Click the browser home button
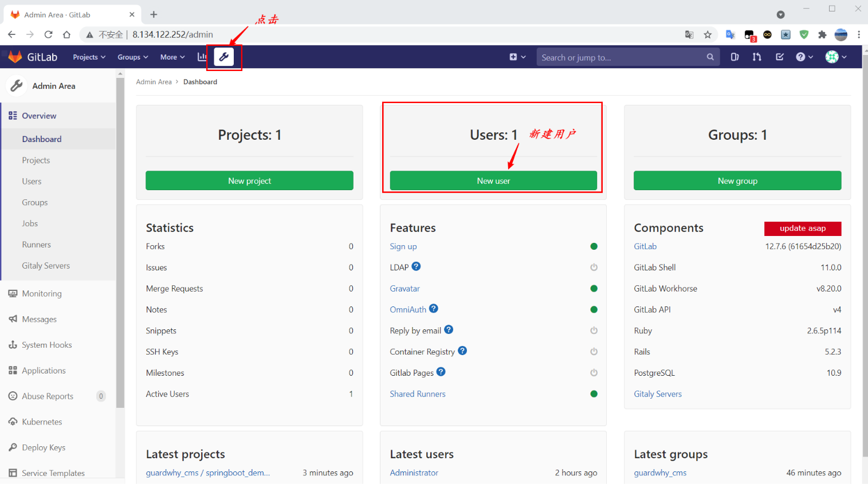The height and width of the screenshot is (484, 868). click(x=67, y=34)
